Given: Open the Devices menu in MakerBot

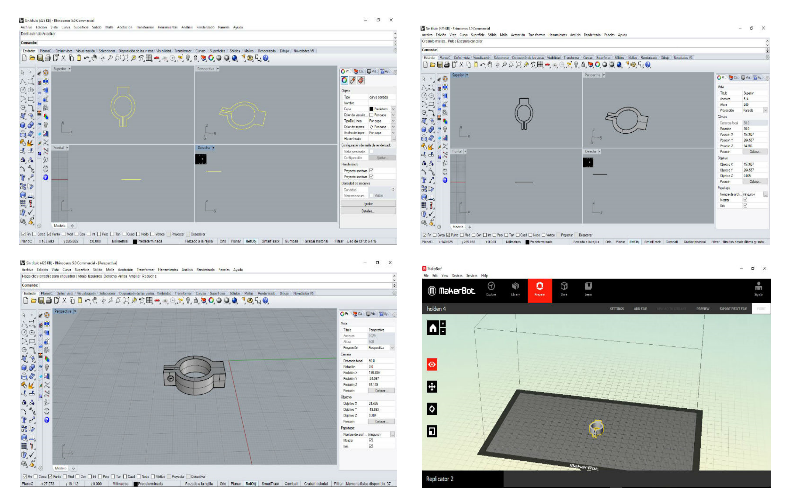Looking at the screenshot, I should (457, 274).
